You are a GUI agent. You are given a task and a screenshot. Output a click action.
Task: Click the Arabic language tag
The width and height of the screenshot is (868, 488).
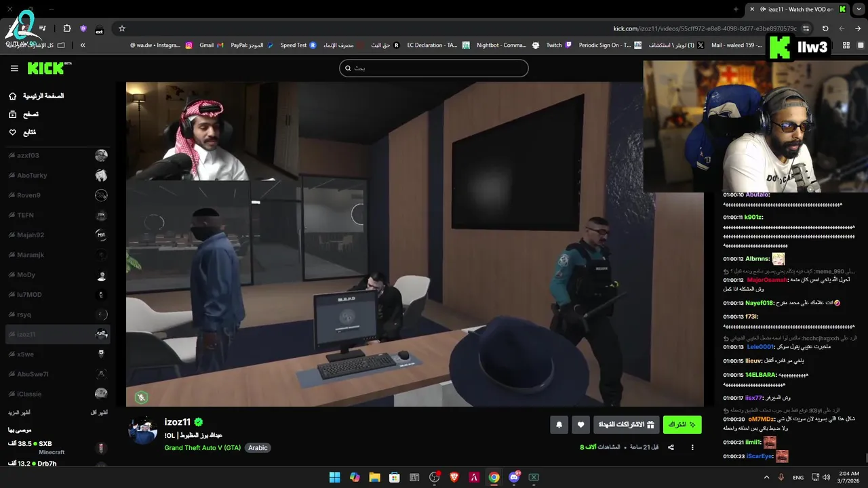(258, 448)
